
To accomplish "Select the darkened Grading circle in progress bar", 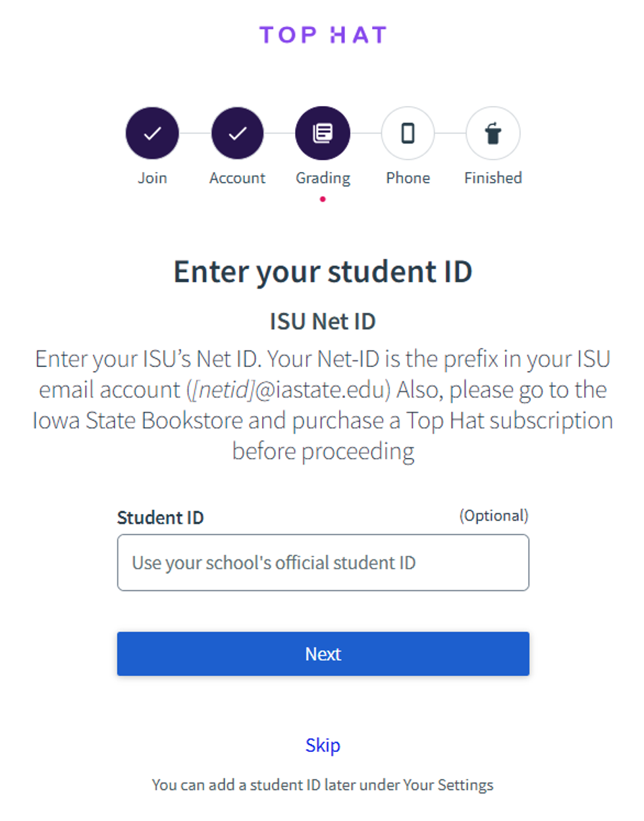I will [x=323, y=132].
